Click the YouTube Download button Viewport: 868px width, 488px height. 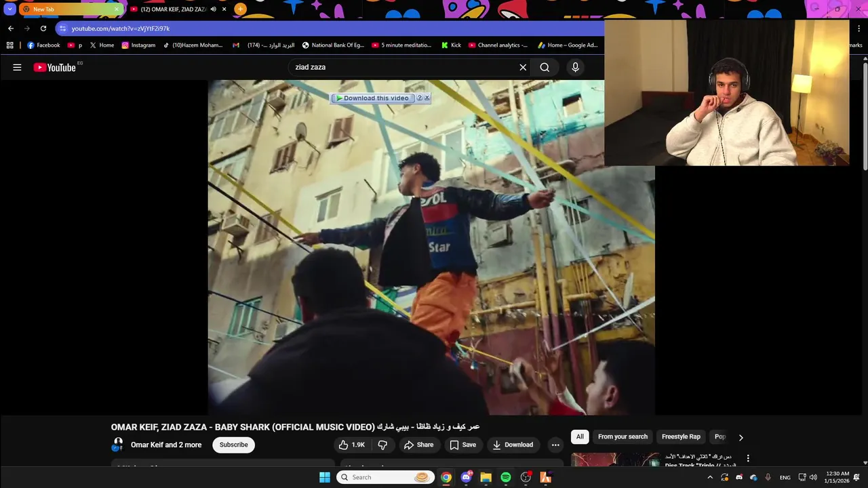point(513,445)
